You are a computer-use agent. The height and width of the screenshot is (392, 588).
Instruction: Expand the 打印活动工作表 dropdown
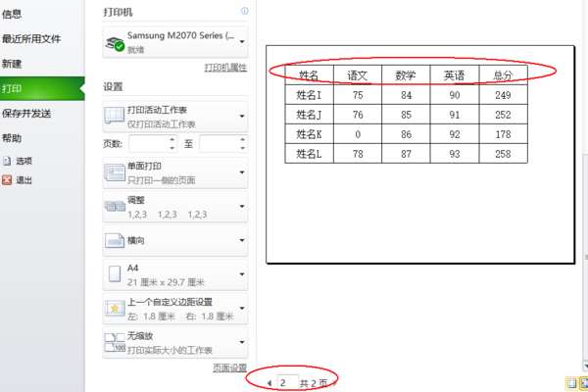(x=242, y=116)
